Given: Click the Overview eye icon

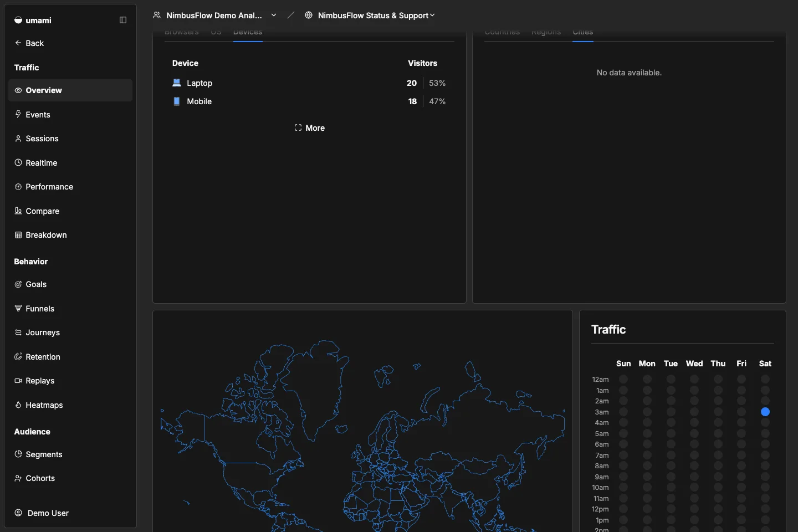Looking at the screenshot, I should coord(18,90).
